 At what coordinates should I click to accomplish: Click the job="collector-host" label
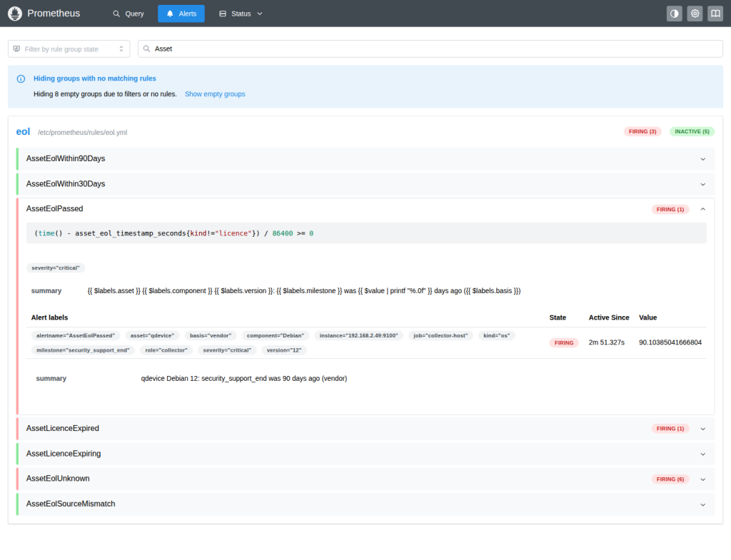pos(440,335)
